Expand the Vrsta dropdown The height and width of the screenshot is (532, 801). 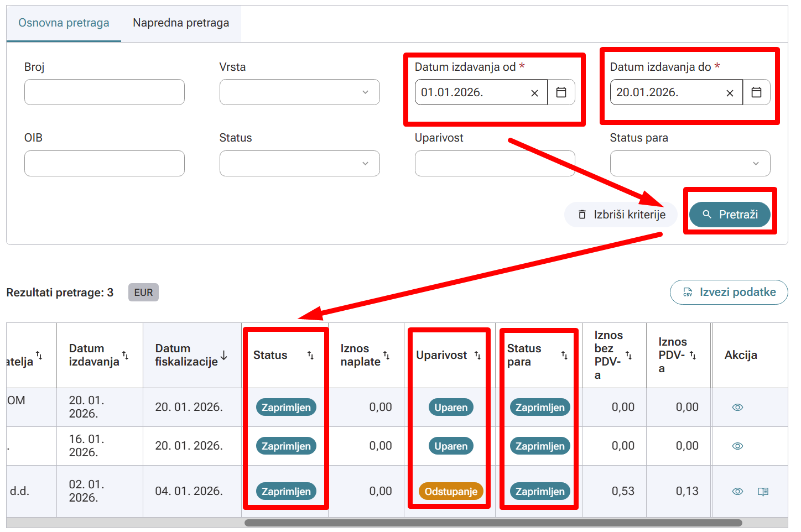[299, 92]
